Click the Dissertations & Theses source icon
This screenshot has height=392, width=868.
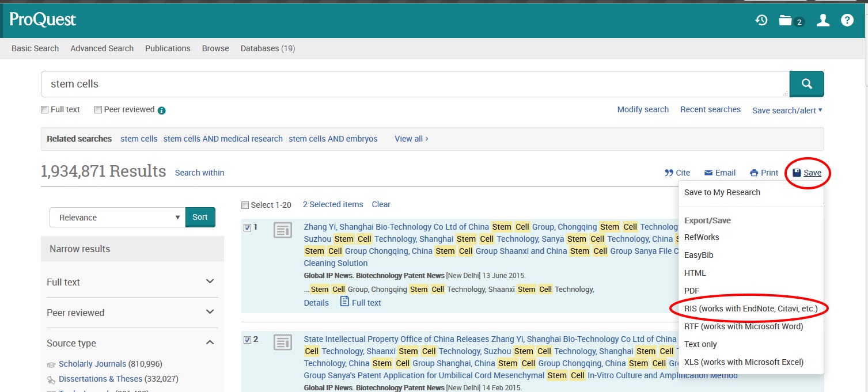click(x=51, y=379)
